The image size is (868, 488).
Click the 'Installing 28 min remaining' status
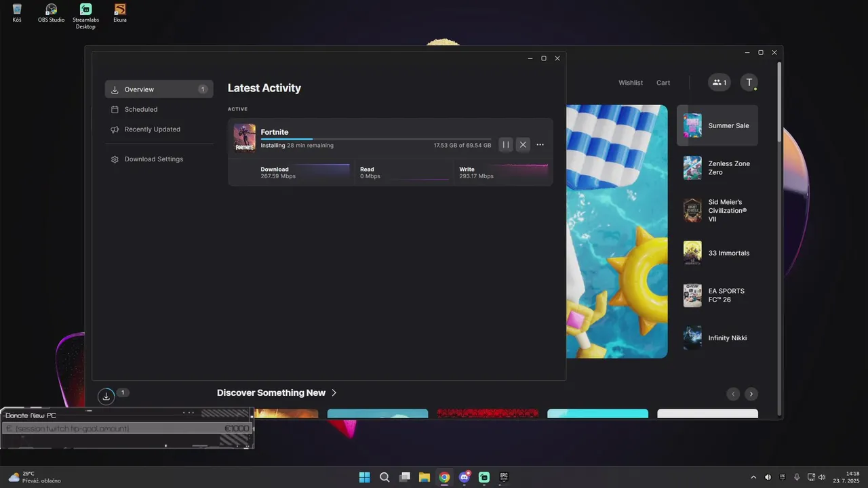coord(297,145)
